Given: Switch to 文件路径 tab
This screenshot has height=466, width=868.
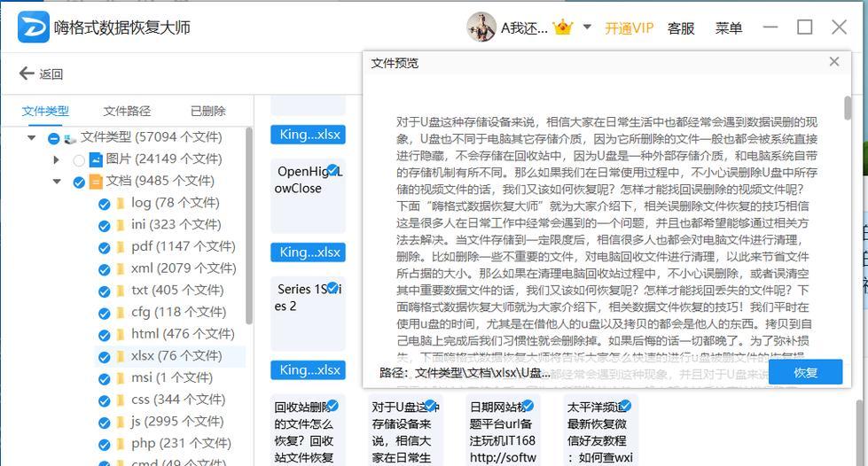Looking at the screenshot, I should [x=127, y=112].
